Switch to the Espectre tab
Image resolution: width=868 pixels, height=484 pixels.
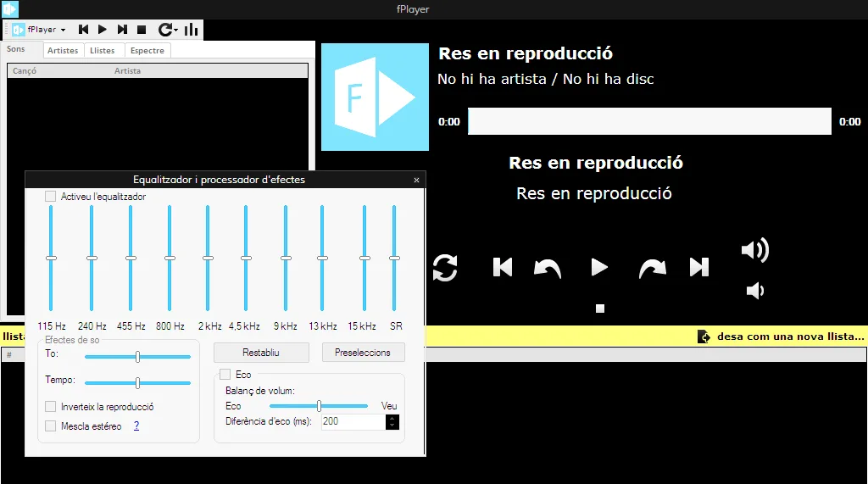point(147,50)
